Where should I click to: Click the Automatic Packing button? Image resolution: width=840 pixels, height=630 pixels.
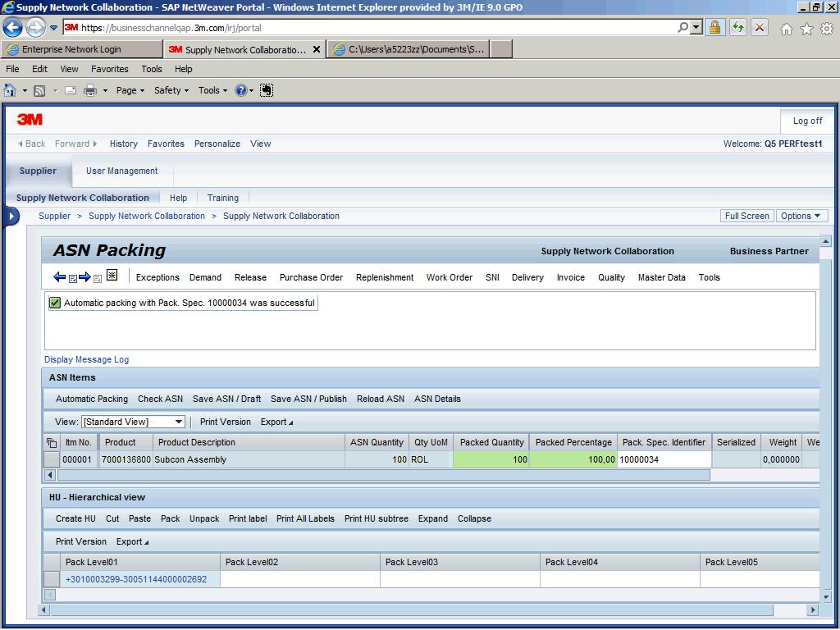click(92, 399)
